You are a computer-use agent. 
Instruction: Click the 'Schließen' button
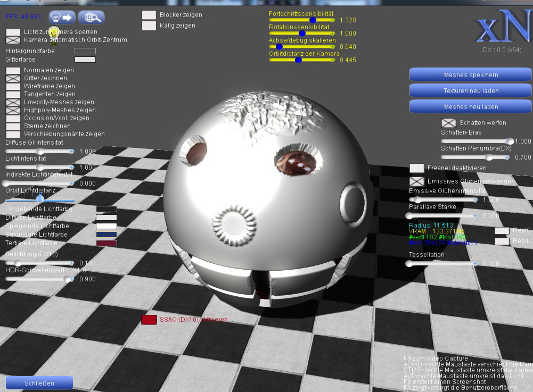(39, 383)
